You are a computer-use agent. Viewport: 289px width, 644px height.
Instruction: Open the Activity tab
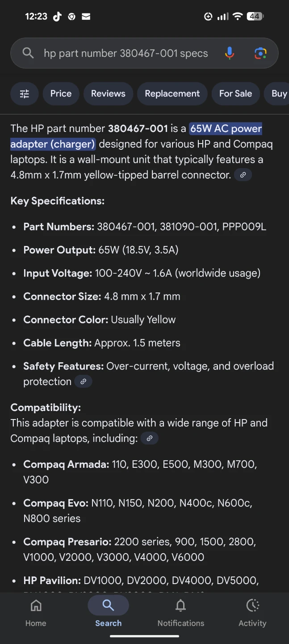(252, 613)
